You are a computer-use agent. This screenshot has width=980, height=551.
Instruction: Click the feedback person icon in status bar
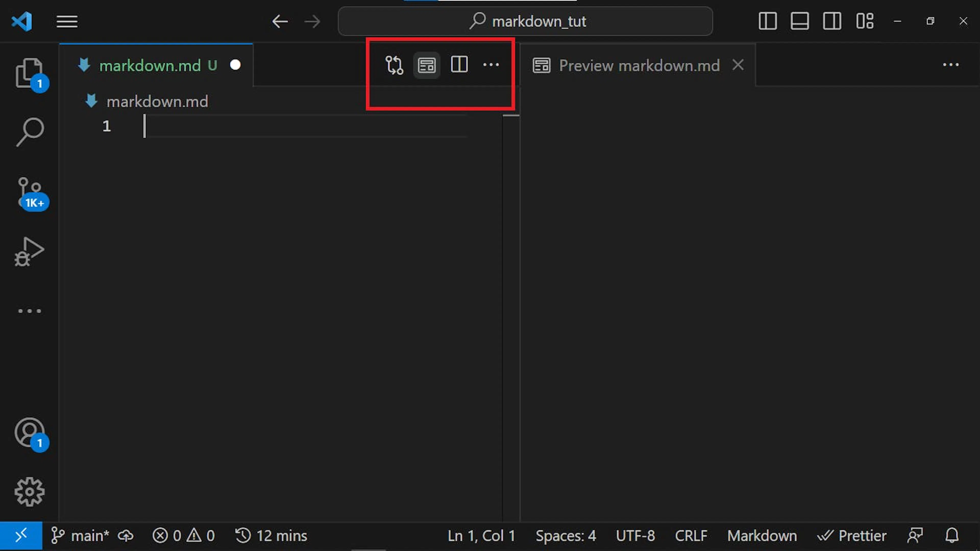tap(915, 536)
